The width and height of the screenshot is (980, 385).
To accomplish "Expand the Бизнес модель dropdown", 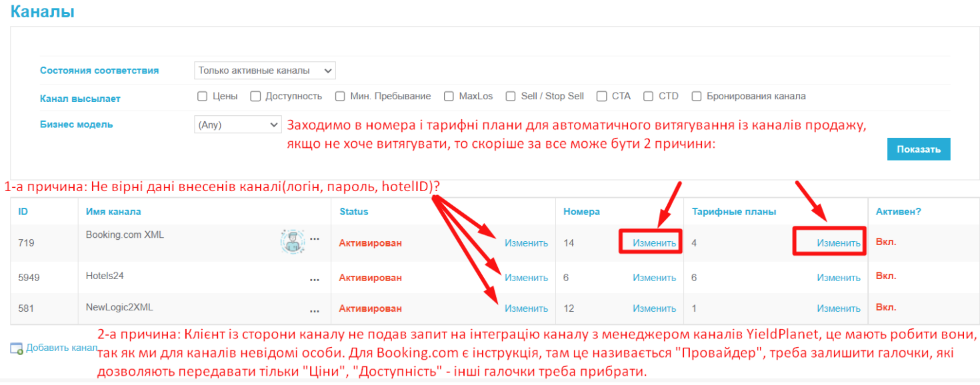I will [x=239, y=125].
